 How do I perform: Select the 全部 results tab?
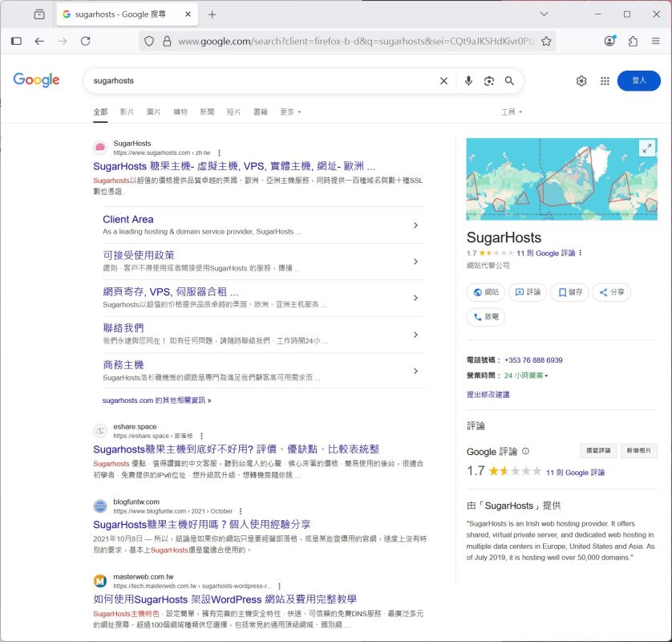100,112
